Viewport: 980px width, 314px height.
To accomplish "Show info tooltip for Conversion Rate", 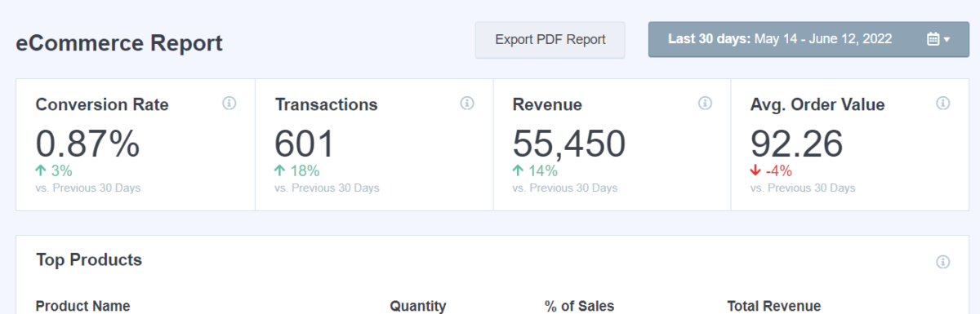I will [x=229, y=104].
